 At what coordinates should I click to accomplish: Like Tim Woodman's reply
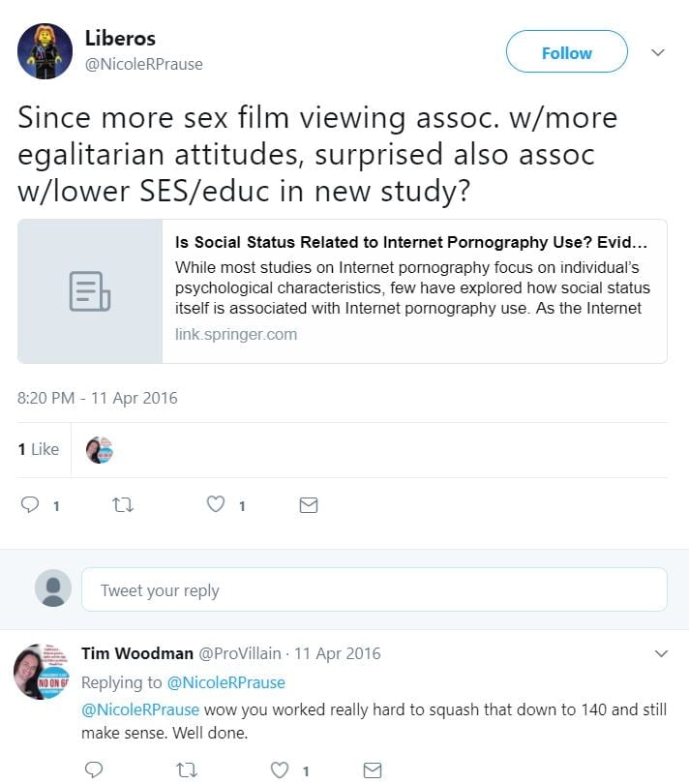tap(280, 770)
